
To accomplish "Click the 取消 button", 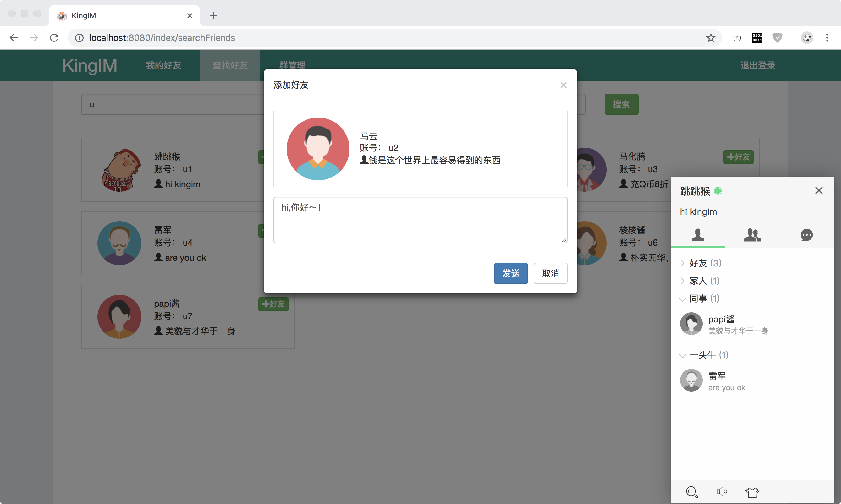I will pyautogui.click(x=550, y=273).
